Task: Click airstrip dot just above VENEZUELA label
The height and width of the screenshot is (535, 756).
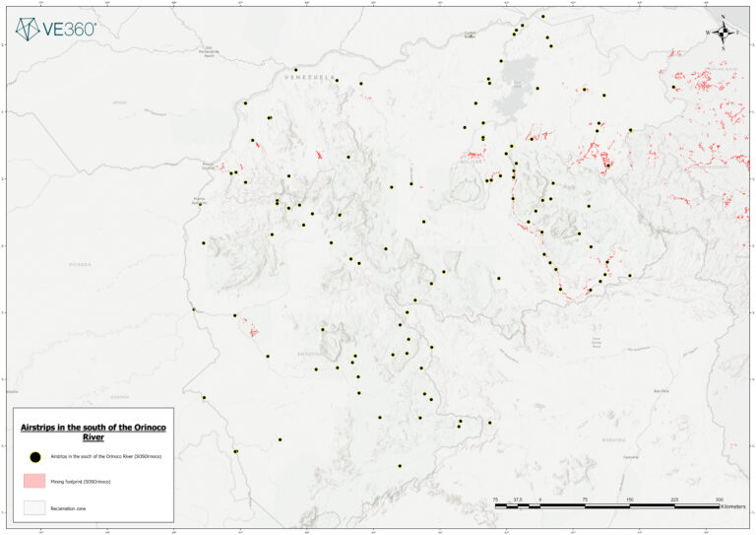Action: tap(295, 70)
